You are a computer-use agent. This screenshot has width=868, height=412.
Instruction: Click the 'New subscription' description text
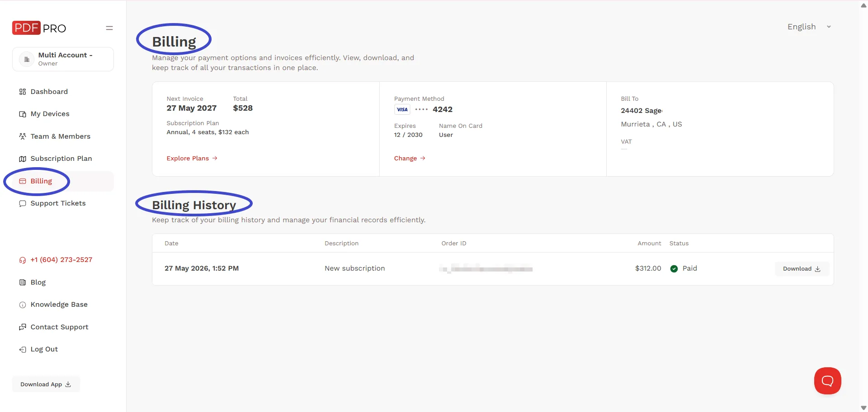[x=355, y=268]
